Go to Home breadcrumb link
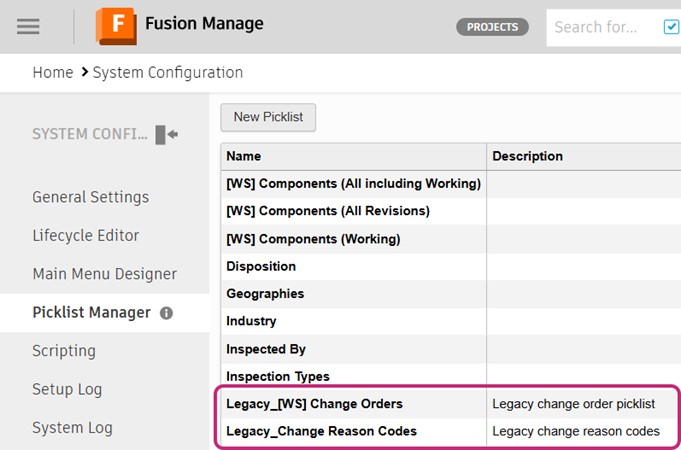Image resolution: width=681 pixels, height=450 pixels. click(x=53, y=72)
